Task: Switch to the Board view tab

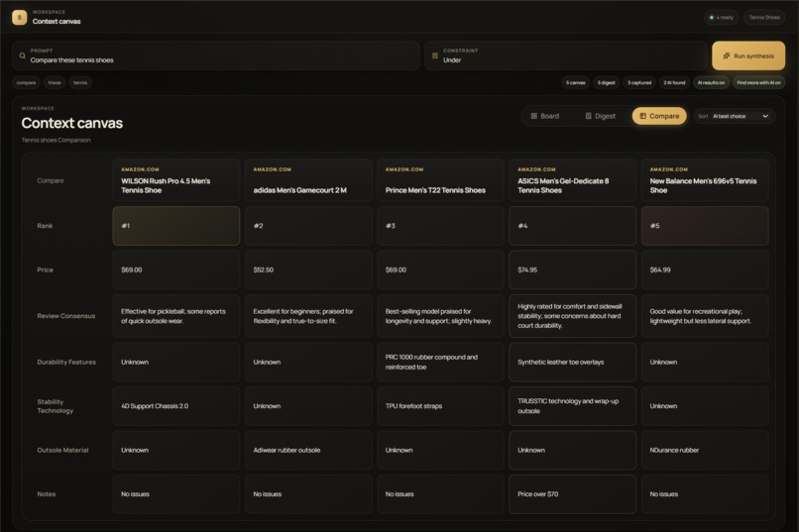Action: tap(544, 116)
